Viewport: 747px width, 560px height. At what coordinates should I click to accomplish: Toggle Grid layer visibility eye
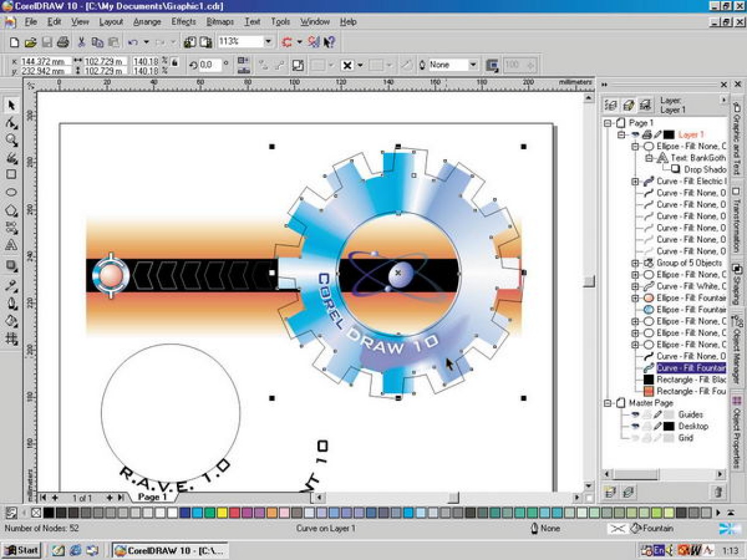pos(636,438)
